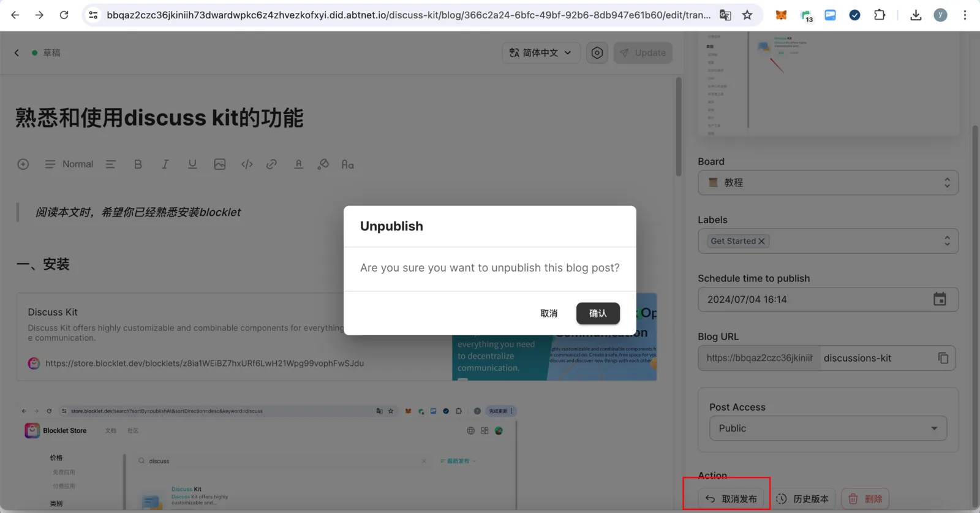Image resolution: width=980 pixels, height=513 pixels.
Task: Go forward in browser history
Action: pos(39,15)
